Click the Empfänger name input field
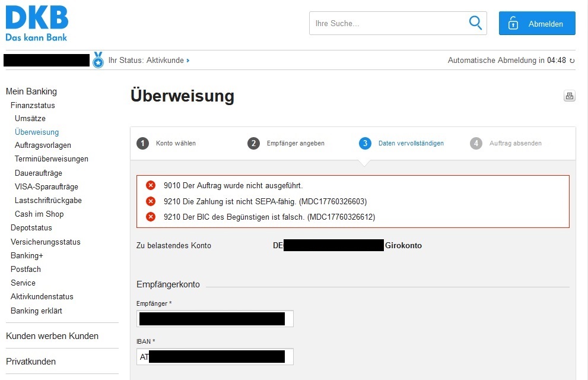The width and height of the screenshot is (588, 380). [x=215, y=319]
